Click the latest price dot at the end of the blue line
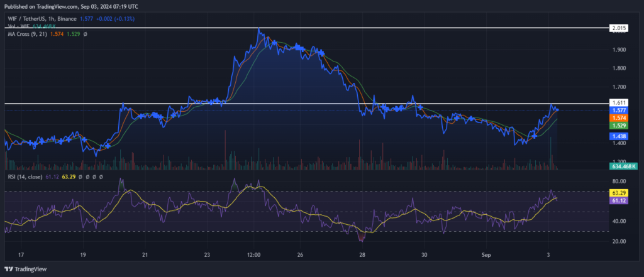 click(x=557, y=109)
